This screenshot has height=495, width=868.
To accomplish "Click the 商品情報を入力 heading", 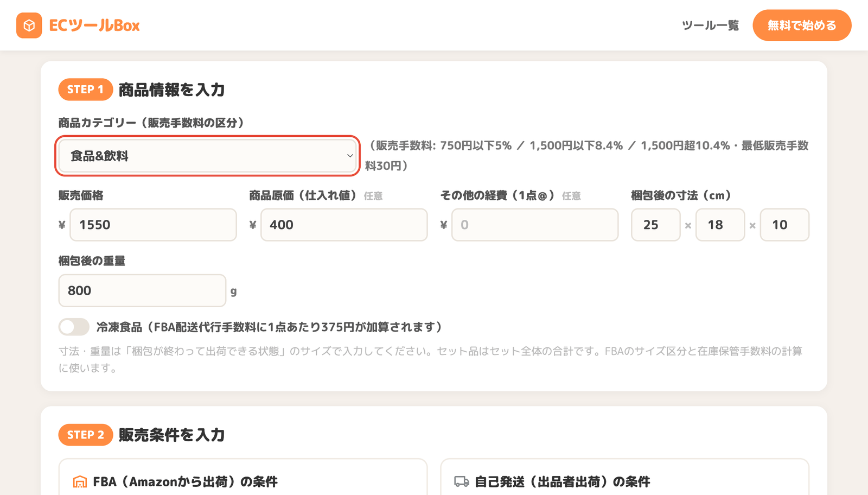I will [x=171, y=90].
